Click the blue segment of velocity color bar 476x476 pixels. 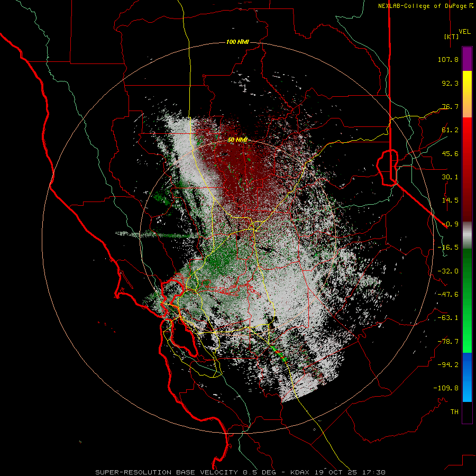point(467,377)
